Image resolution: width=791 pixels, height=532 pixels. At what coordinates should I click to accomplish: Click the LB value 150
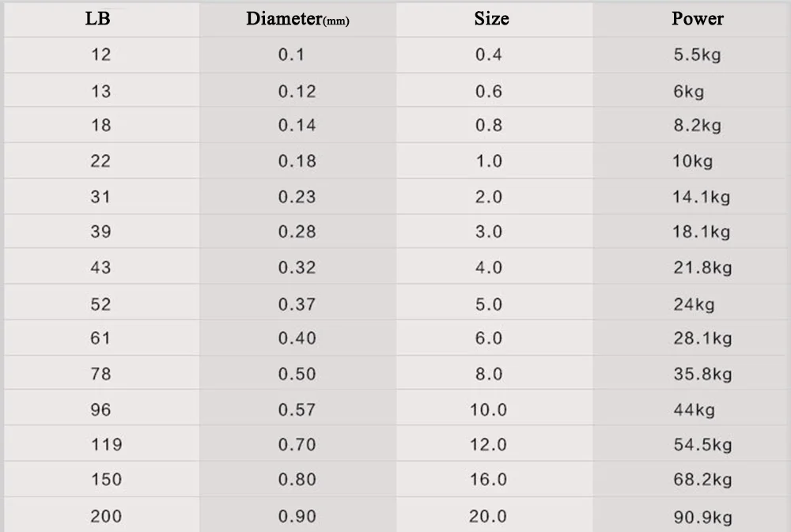pos(106,480)
